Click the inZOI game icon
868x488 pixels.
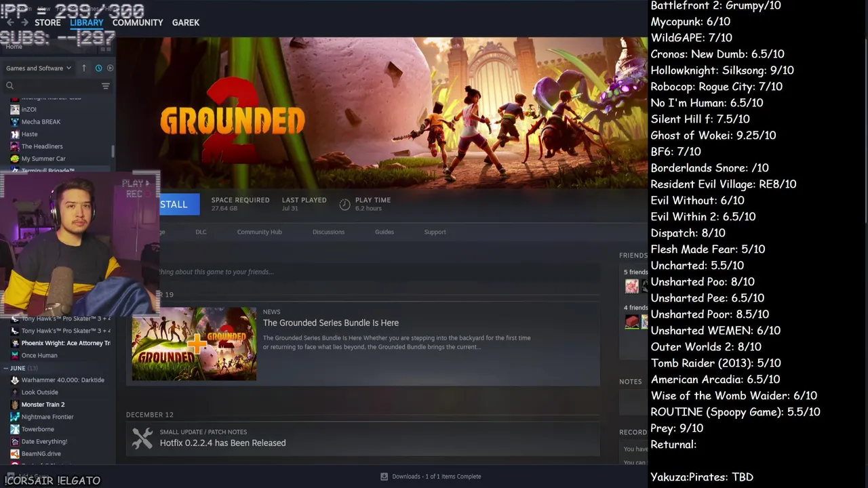15,109
